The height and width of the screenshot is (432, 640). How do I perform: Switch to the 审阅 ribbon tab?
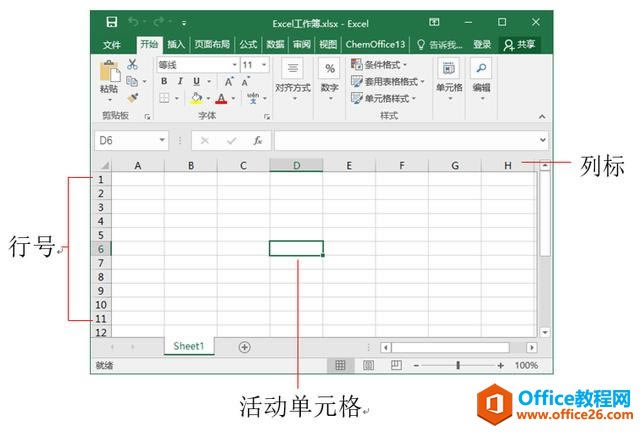(x=302, y=44)
